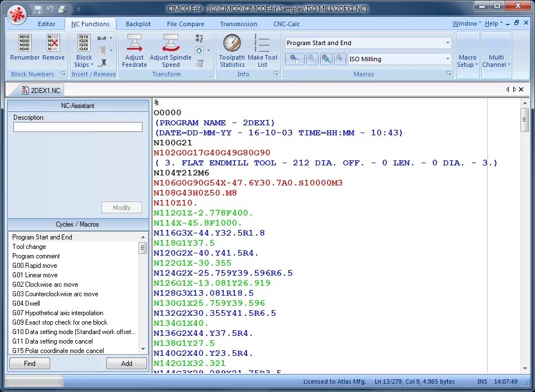535x392 pixels.
Task: Open the X<>Y swap dropdown arrow
Action: pyautogui.click(x=111, y=38)
